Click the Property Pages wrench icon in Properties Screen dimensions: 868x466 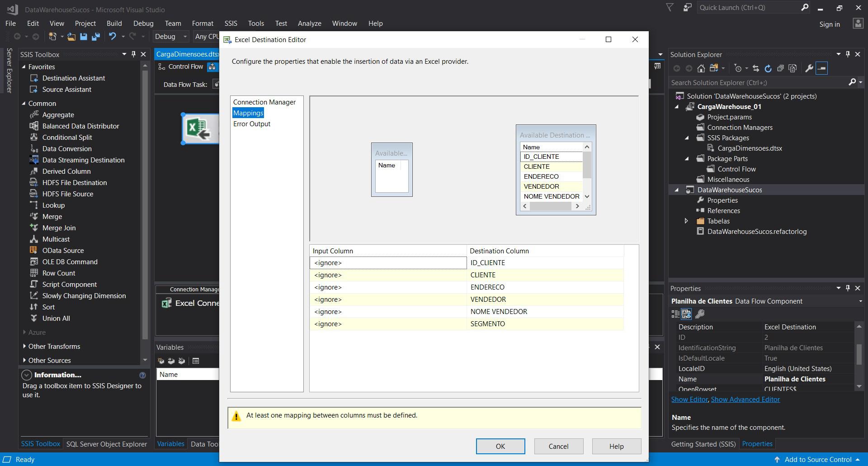click(x=700, y=314)
